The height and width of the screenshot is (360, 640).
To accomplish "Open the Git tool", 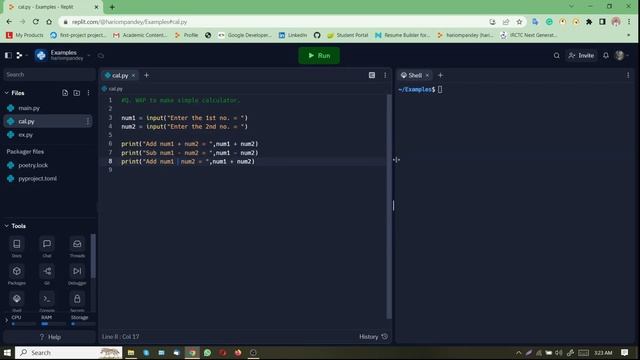I will click(47, 274).
